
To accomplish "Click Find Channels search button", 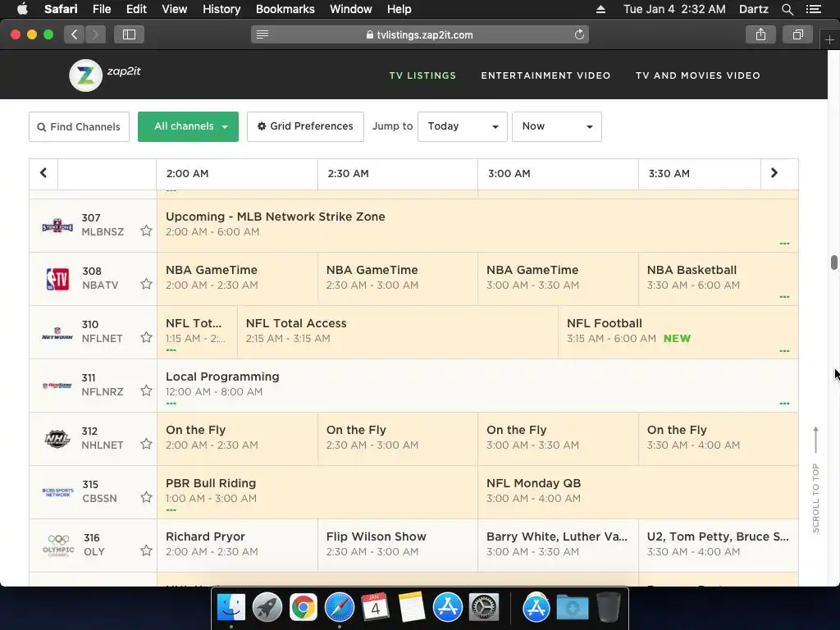I will [79, 126].
